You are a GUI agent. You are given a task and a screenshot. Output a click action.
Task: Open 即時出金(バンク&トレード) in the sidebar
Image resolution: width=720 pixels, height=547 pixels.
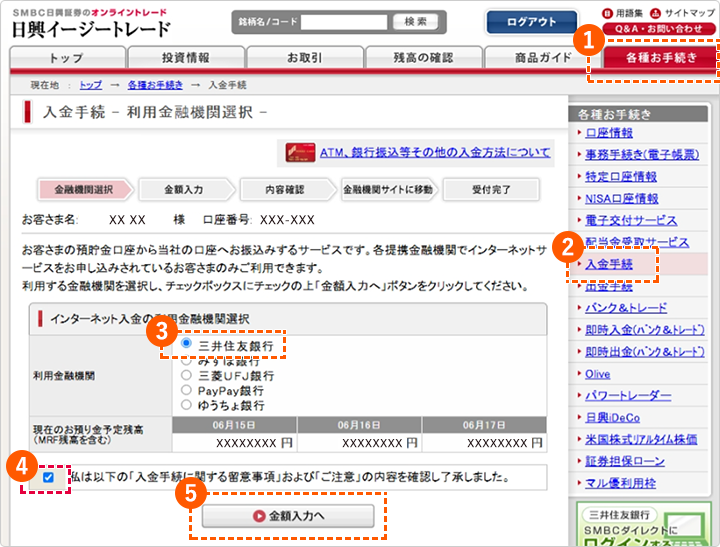645,352
